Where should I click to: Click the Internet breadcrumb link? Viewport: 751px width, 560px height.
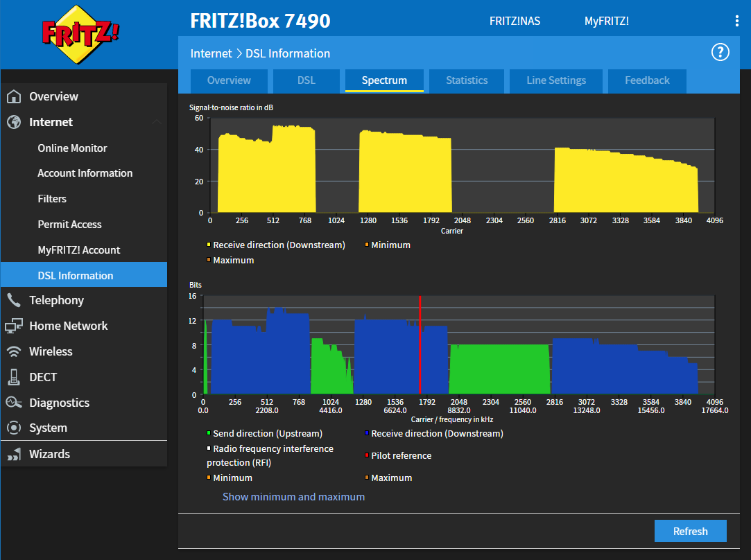(x=212, y=53)
